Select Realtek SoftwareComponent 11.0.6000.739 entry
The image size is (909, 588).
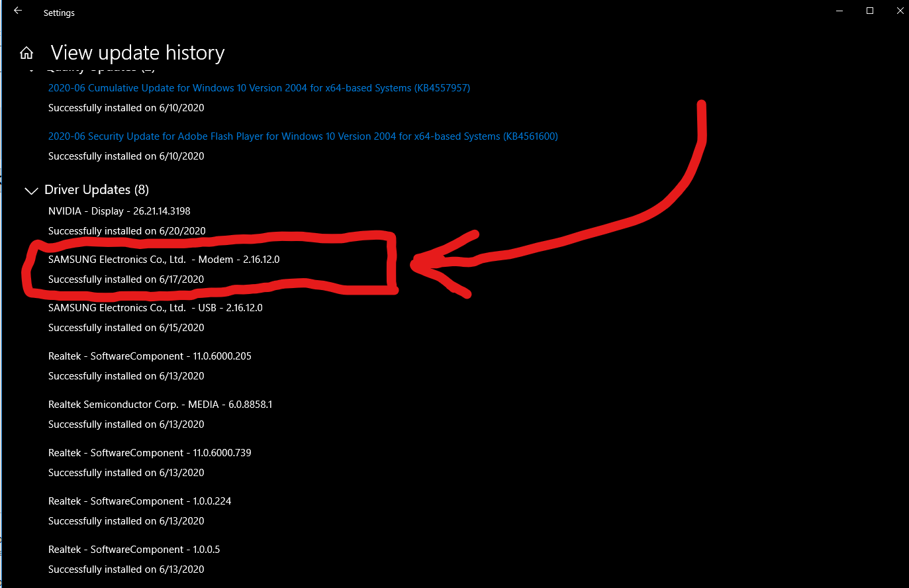click(x=150, y=453)
